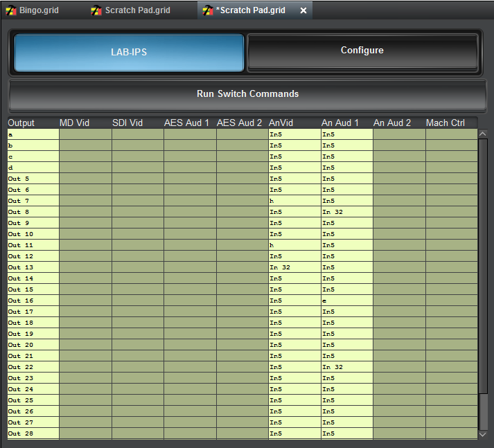Click AnVid In5 cell for Out 9
This screenshot has height=448, width=494.
coord(294,223)
